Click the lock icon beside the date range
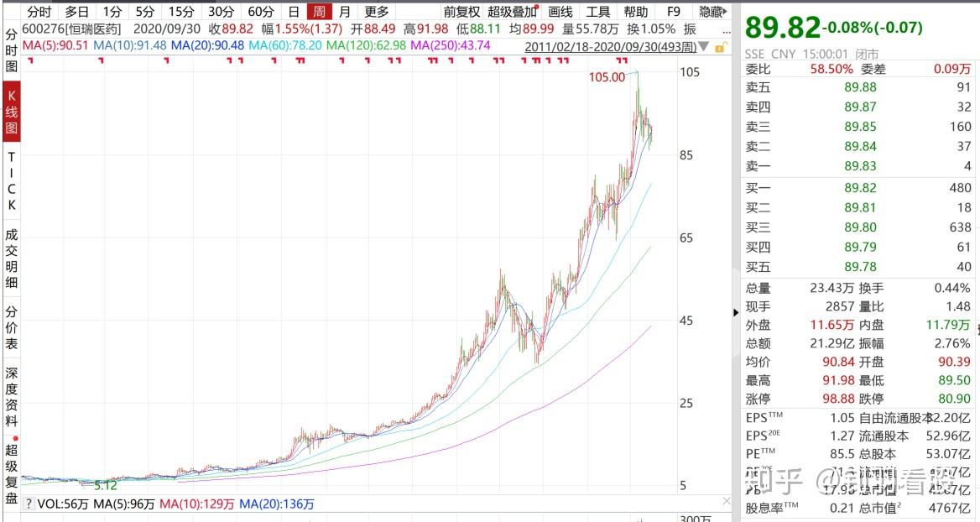 (719, 47)
